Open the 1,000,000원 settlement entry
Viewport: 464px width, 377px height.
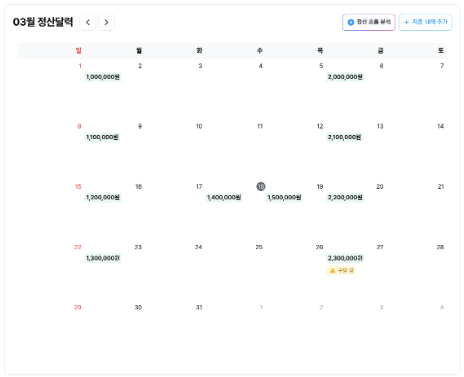(103, 77)
